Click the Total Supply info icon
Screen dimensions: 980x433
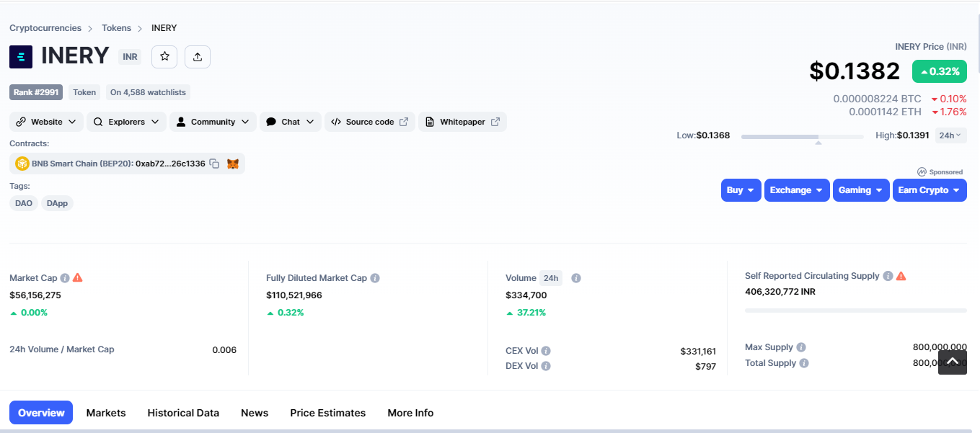pyautogui.click(x=804, y=363)
